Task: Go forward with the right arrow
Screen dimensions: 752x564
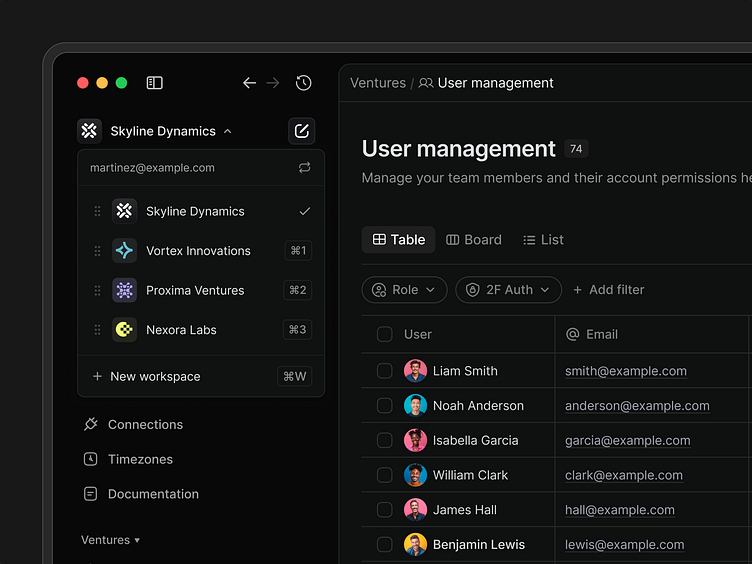Action: pyautogui.click(x=273, y=83)
